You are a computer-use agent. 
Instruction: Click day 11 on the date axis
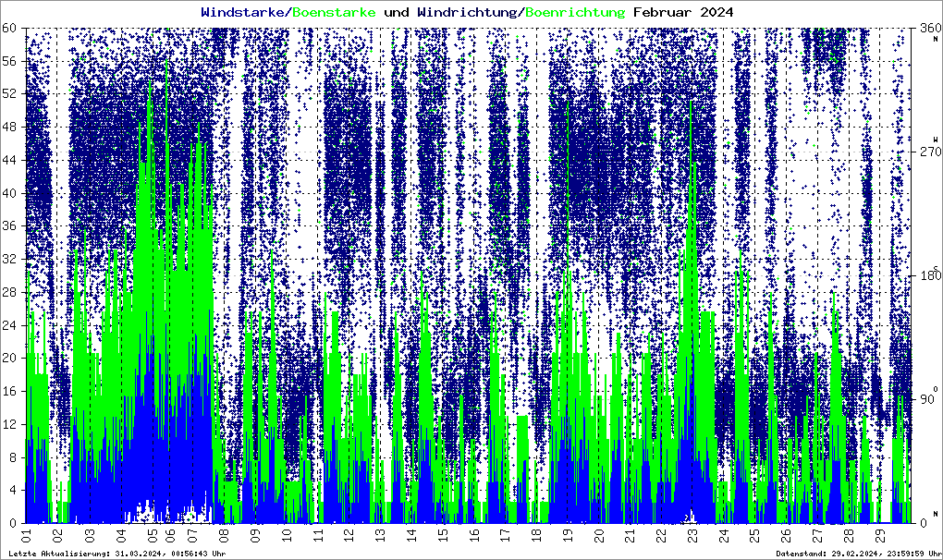tap(319, 535)
